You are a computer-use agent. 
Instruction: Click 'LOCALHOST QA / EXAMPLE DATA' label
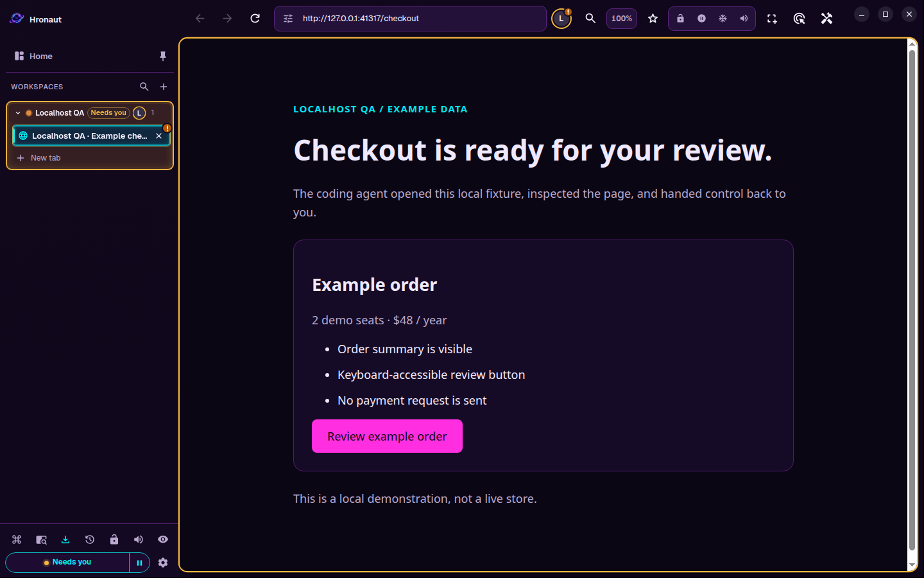[x=381, y=109]
